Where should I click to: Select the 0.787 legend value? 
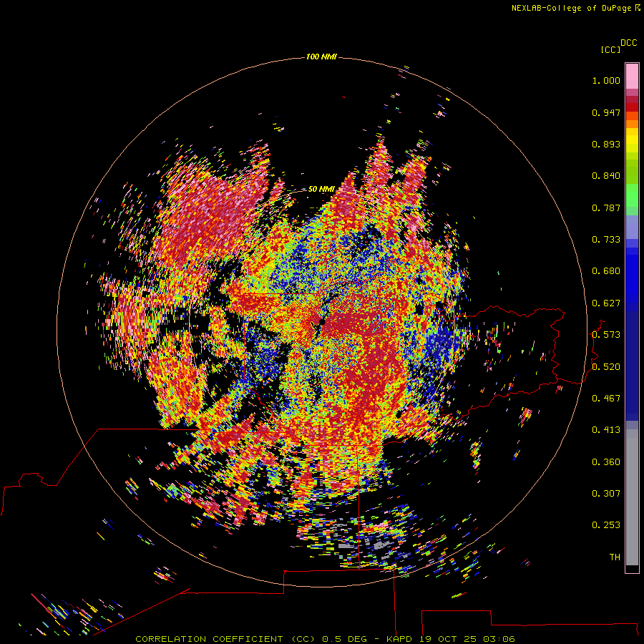click(x=606, y=208)
